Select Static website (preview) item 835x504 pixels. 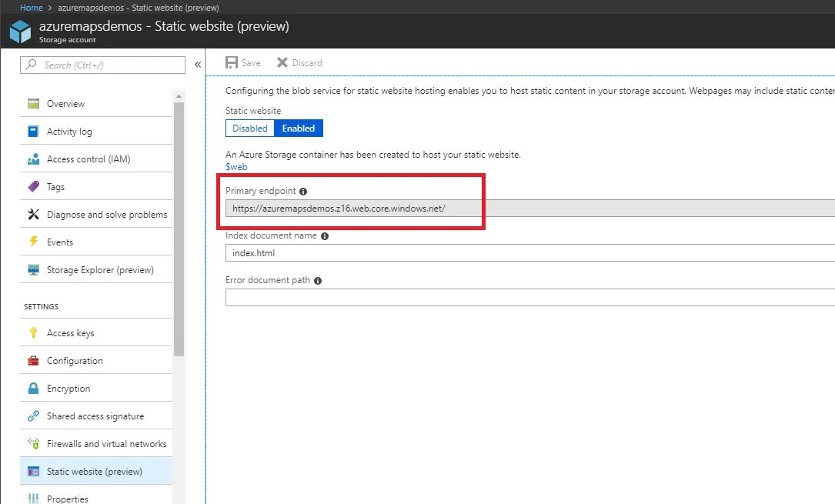96,471
